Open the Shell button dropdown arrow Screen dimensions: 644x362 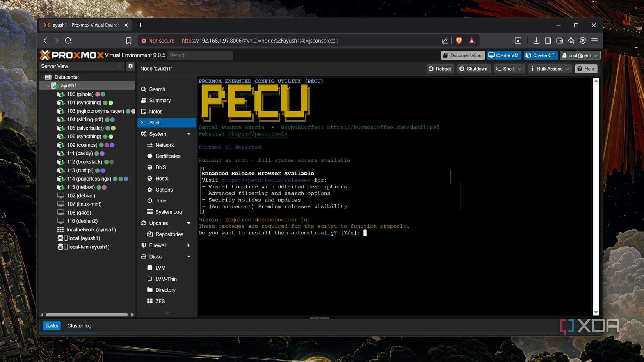coord(520,69)
